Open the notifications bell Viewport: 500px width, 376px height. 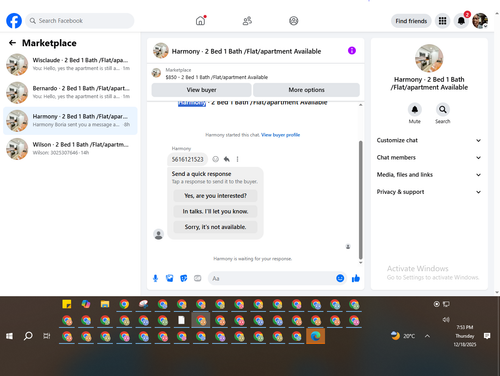click(461, 21)
